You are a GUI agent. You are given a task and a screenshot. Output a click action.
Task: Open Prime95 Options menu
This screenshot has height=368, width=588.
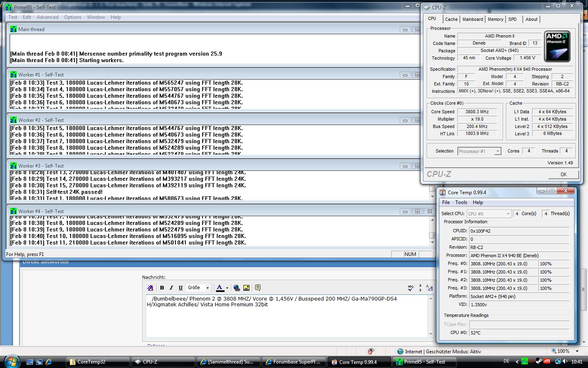[x=73, y=17]
